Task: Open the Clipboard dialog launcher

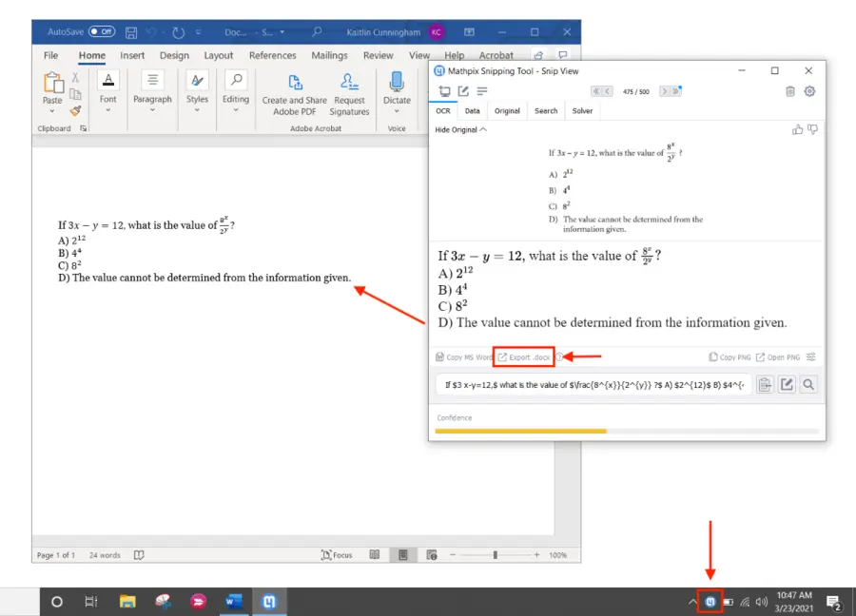Action: click(83, 128)
